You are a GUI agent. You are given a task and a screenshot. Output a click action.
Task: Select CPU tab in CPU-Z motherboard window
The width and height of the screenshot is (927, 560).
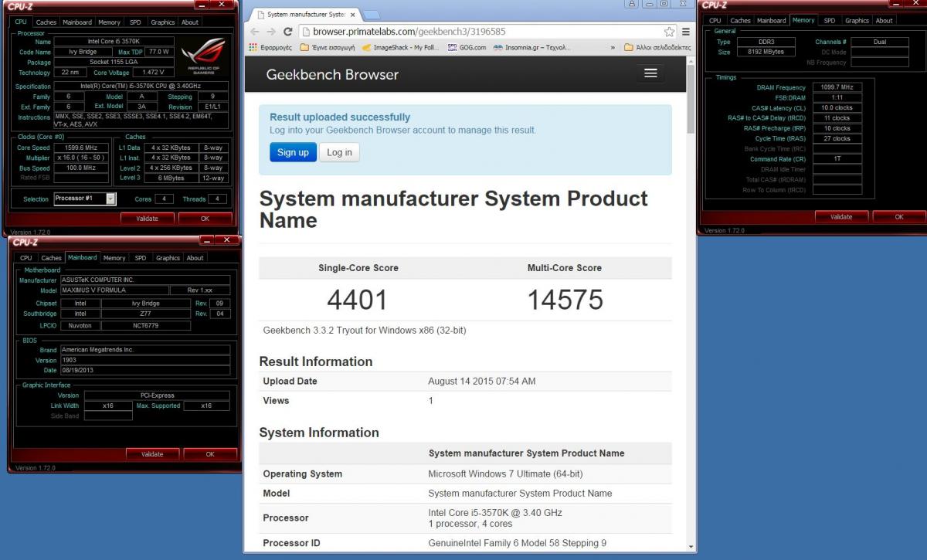tap(25, 258)
